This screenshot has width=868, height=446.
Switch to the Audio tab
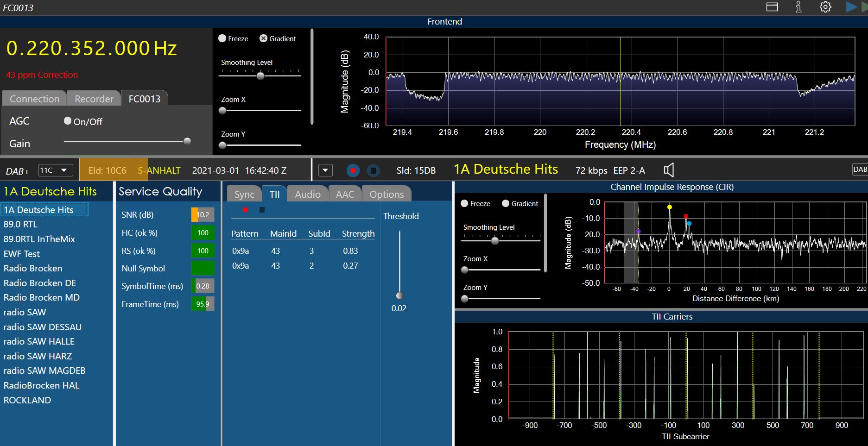click(307, 195)
